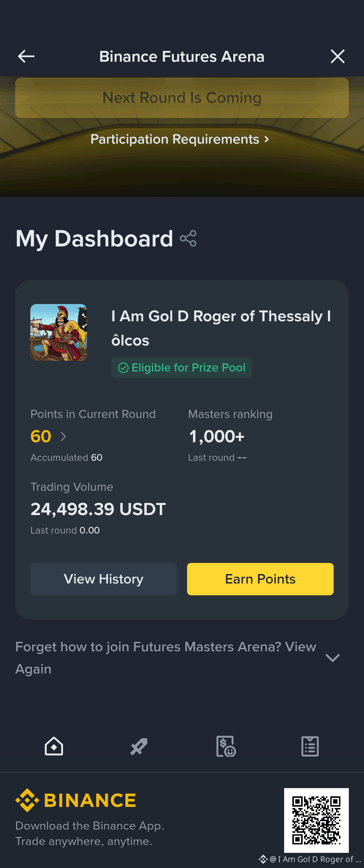Viewport: 364px width, 868px height.
Task: Tap the Eligible for Prize Pool badge
Action: click(181, 368)
